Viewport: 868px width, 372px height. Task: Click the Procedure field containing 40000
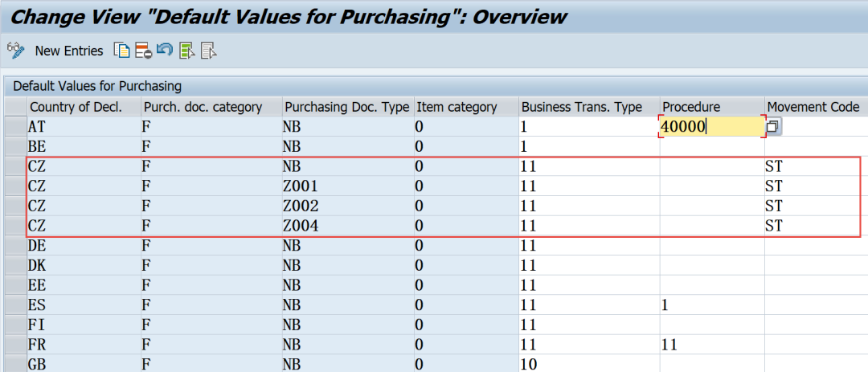712,127
